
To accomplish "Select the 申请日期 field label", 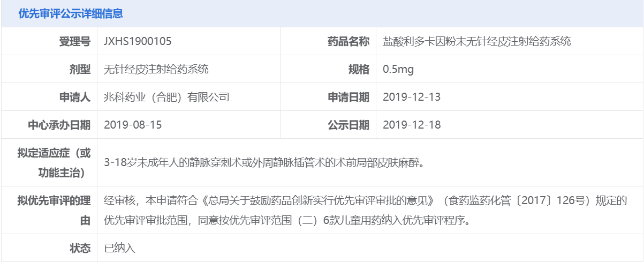I will click(348, 97).
